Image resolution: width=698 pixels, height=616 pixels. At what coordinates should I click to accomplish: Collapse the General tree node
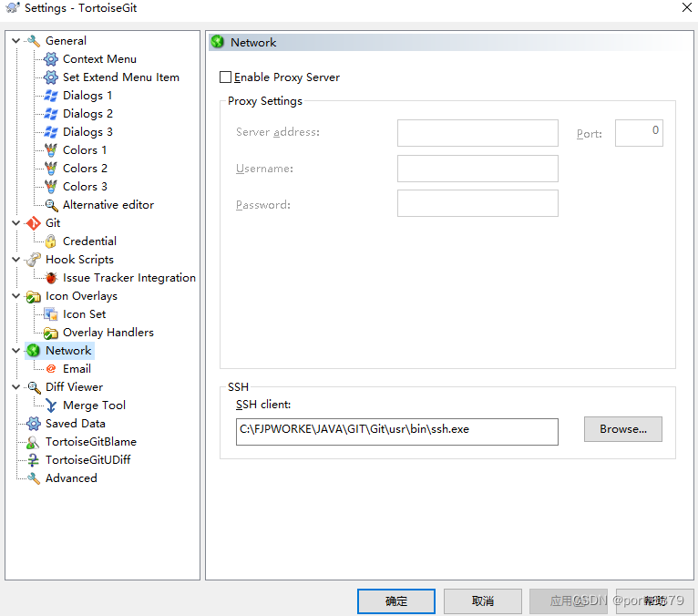(x=16, y=41)
